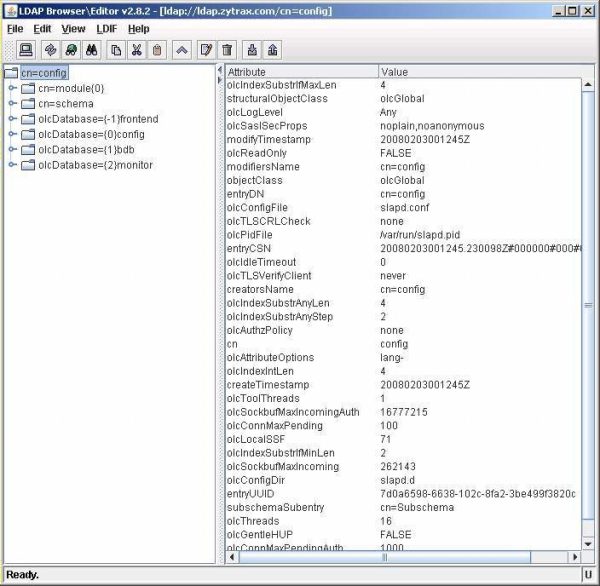This screenshot has width=600, height=586.
Task: Expand the cn=schema tree node
Action: click(13, 103)
